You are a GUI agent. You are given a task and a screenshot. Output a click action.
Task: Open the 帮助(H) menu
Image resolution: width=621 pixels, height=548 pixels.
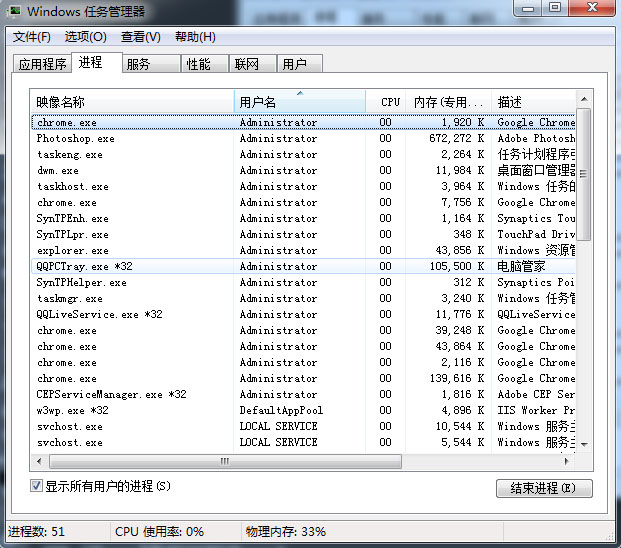click(195, 37)
